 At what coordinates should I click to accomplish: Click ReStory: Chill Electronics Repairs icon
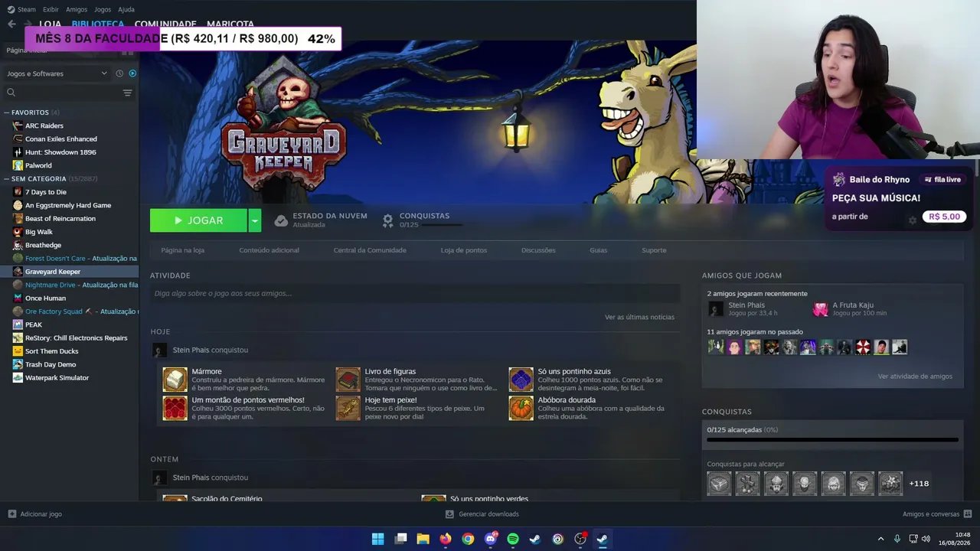point(18,338)
